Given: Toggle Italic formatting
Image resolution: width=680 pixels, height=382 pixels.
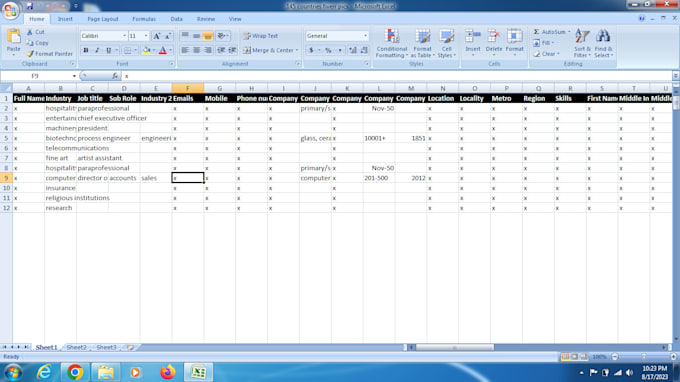Looking at the screenshot, I should (97, 50).
